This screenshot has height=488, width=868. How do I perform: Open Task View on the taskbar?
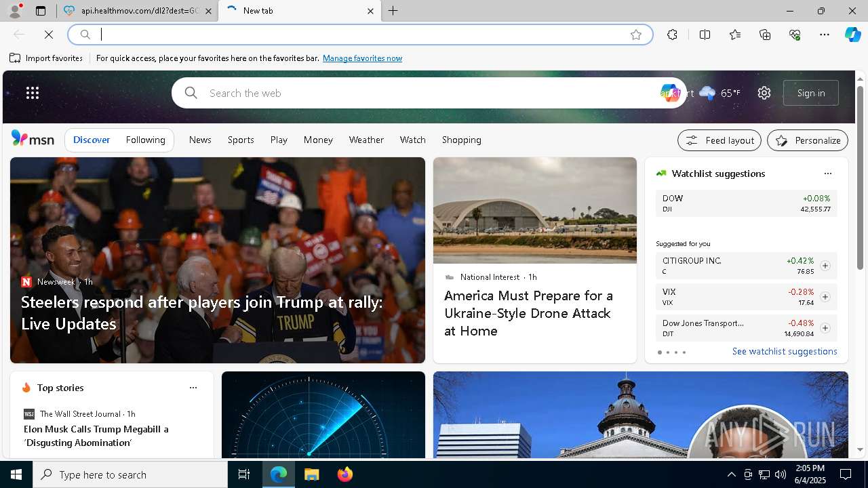click(244, 474)
